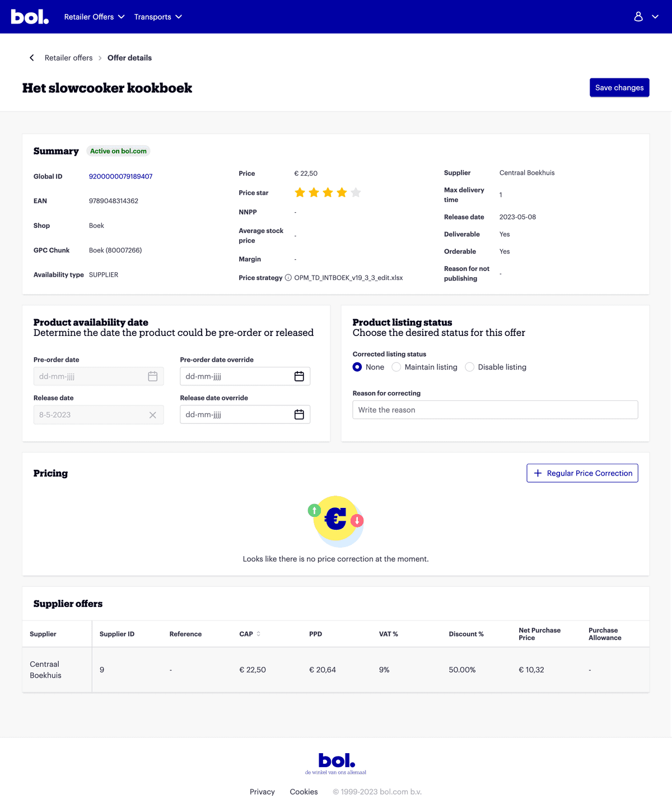Navigate to Retailer offers via breadcrumb

point(68,58)
